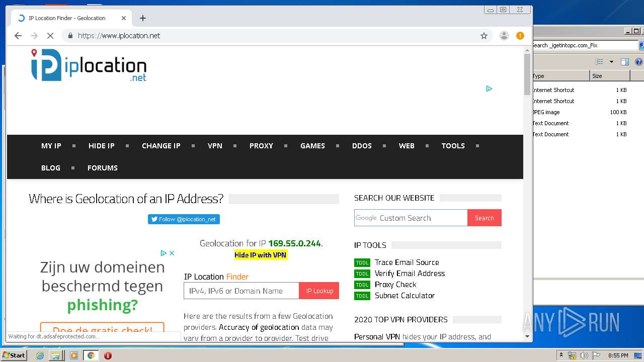Click the TOOL badge beside Trace Email Source
Image resolution: width=644 pixels, height=362 pixels.
[x=362, y=262]
